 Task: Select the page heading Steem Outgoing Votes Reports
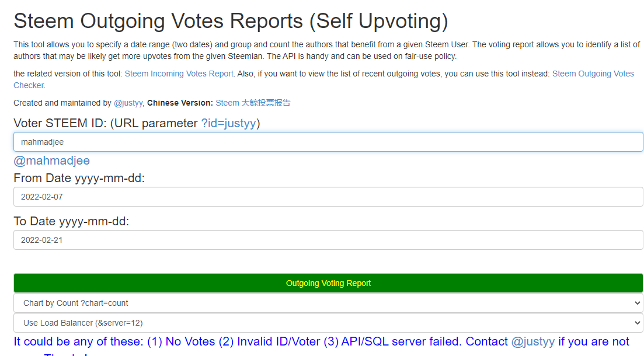pos(231,21)
